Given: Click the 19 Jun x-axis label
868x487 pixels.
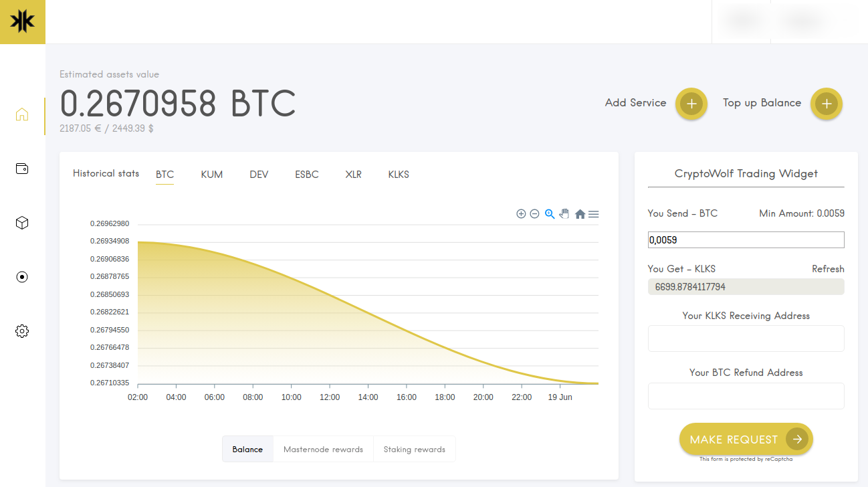Looking at the screenshot, I should click(560, 397).
